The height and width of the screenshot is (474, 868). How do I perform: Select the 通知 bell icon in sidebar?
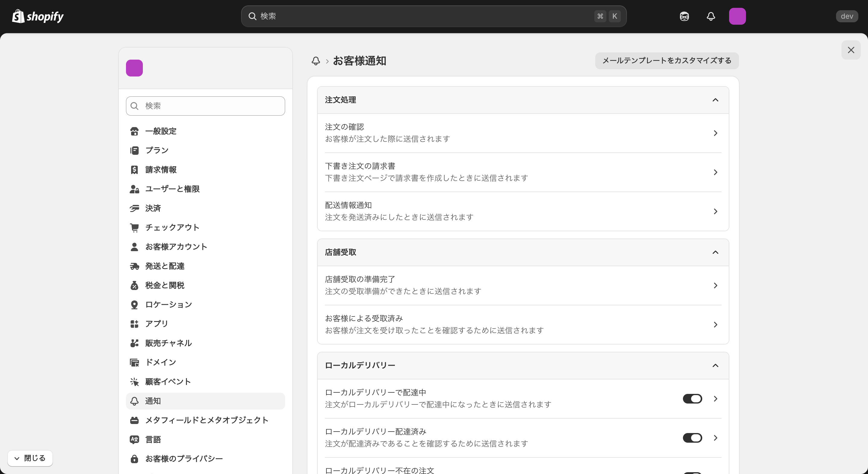click(134, 401)
